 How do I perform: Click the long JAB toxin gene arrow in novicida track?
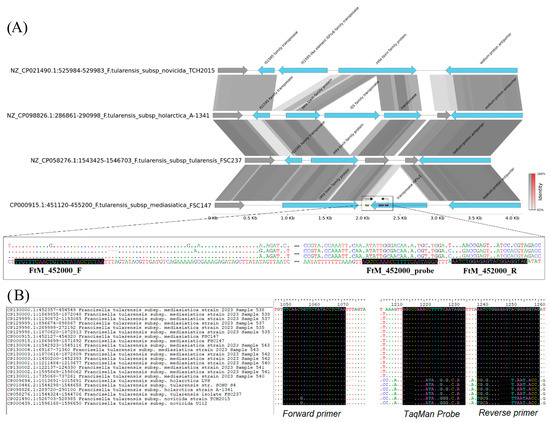(377, 71)
